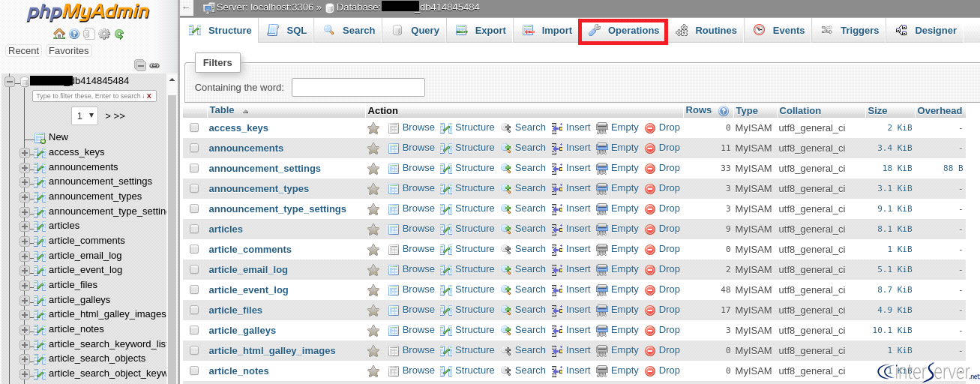This screenshot has height=384, width=980.
Task: Sort by the Size column header
Action: point(877,111)
